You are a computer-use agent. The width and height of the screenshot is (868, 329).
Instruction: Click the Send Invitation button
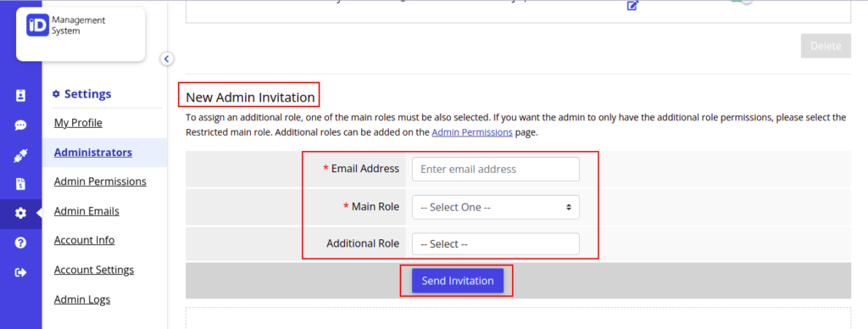point(457,281)
